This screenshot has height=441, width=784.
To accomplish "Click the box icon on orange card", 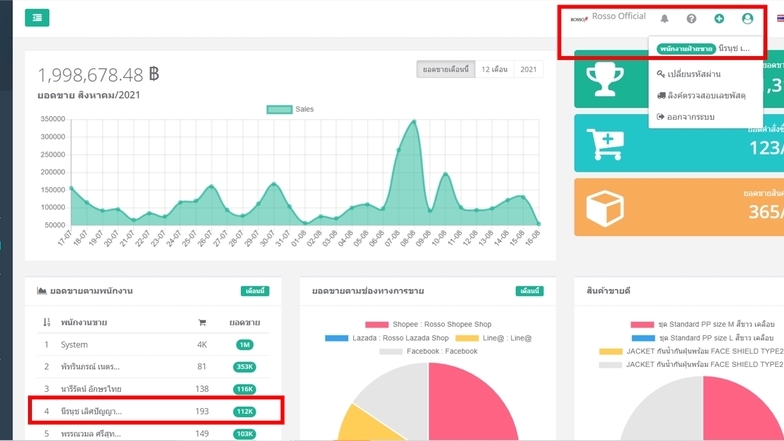I will [605, 208].
